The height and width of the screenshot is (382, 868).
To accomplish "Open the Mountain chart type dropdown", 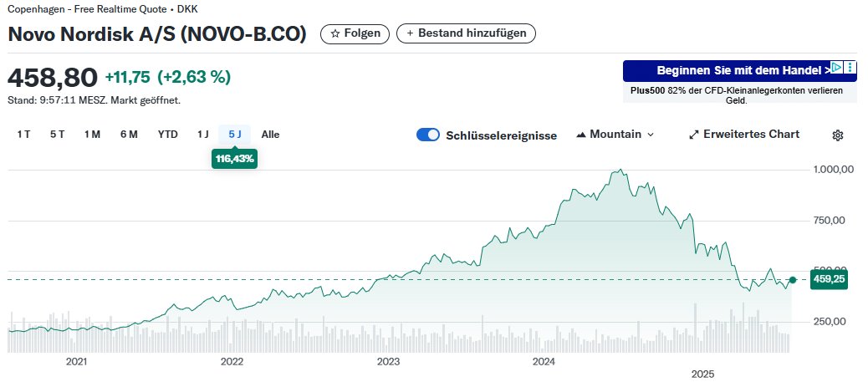I will click(615, 135).
